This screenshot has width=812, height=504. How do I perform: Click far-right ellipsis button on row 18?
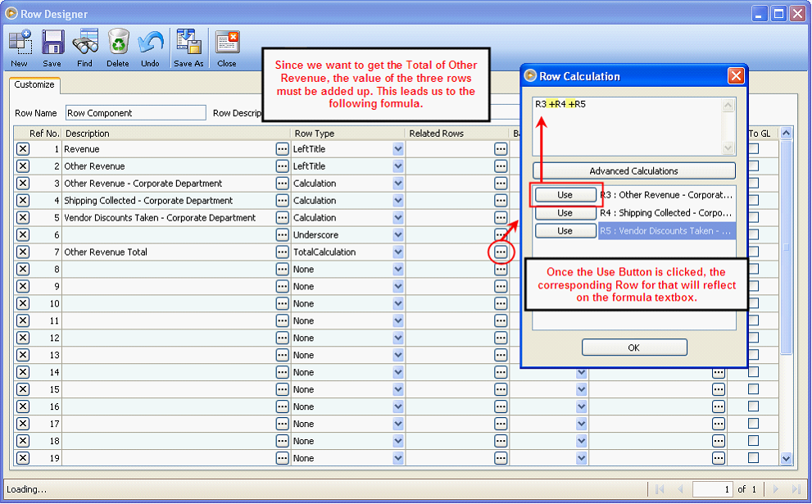click(719, 441)
